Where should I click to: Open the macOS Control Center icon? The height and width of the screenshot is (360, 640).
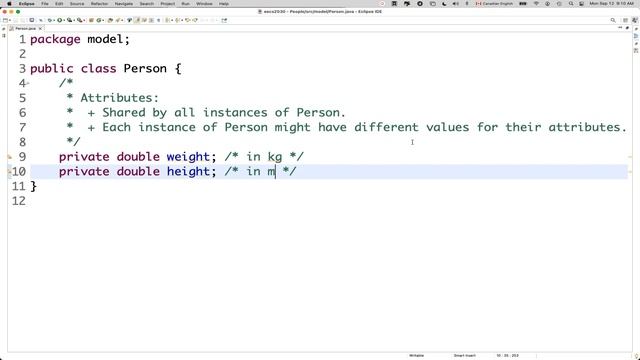582,4
